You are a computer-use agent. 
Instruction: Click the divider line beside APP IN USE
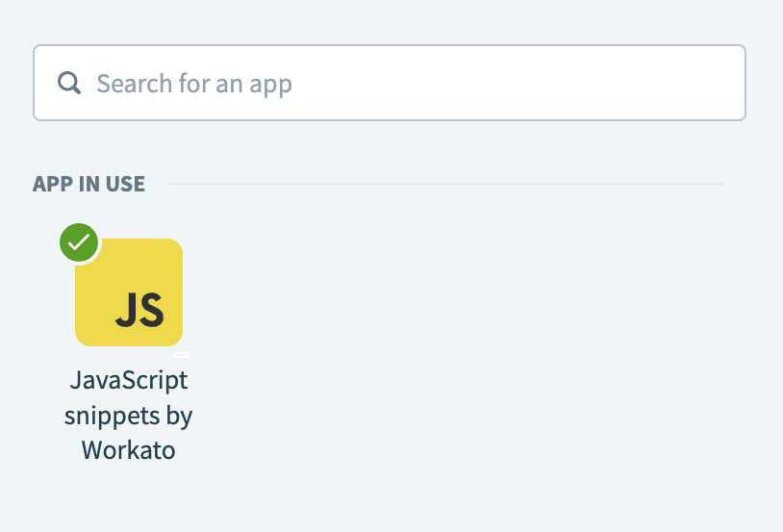click(x=446, y=184)
